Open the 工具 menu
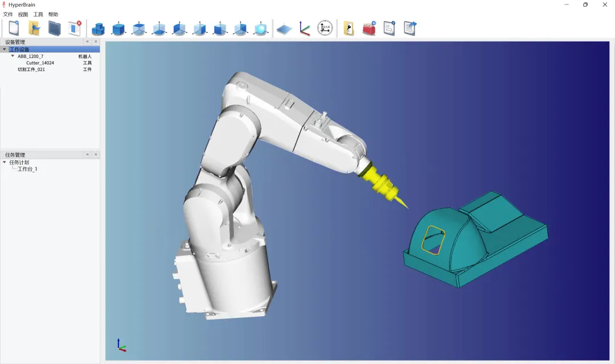The width and height of the screenshot is (615, 364). (x=38, y=14)
